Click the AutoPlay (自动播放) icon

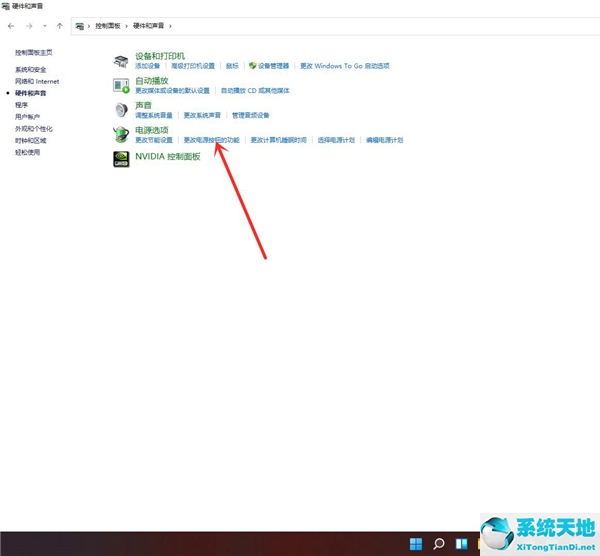121,85
